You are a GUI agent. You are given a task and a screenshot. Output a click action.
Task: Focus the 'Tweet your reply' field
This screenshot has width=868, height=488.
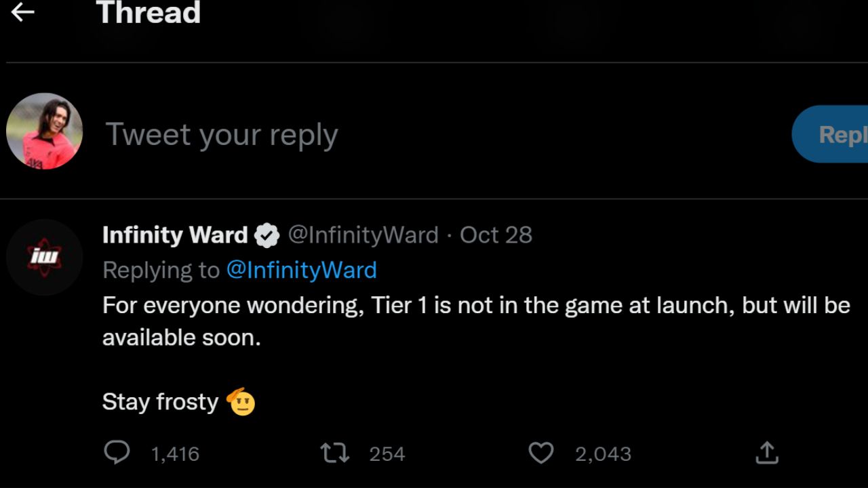point(407,134)
